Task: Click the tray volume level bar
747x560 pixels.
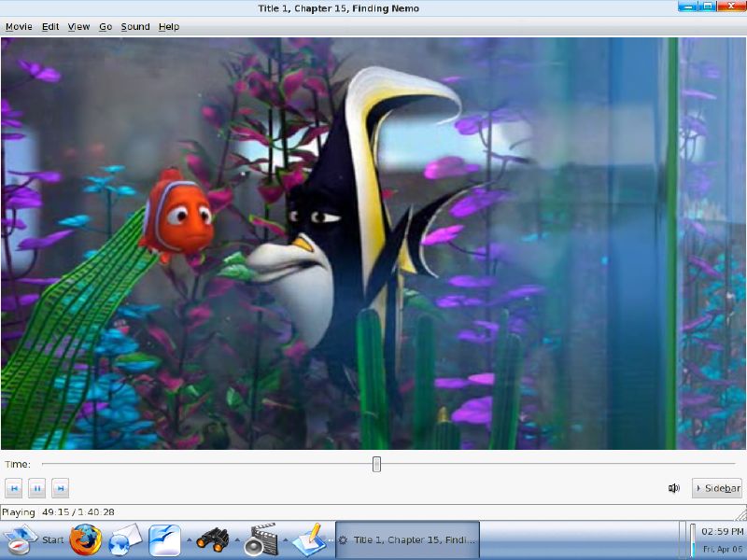Action: pos(693,540)
